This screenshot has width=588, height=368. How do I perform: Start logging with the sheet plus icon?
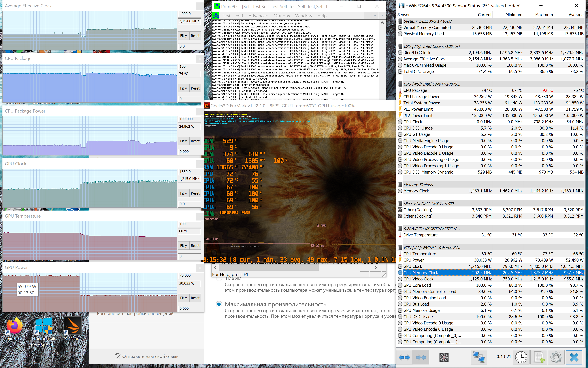[539, 357]
